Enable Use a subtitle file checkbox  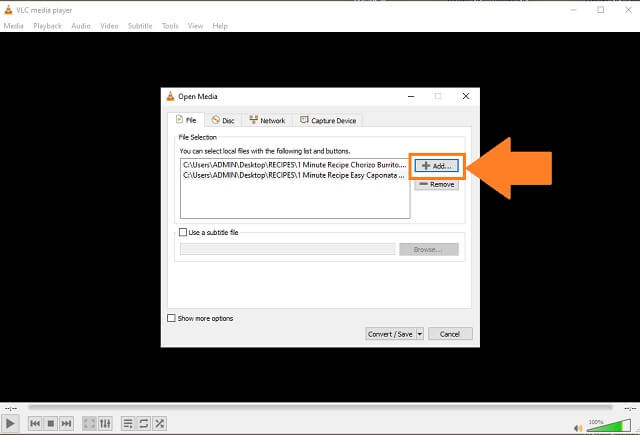183,232
